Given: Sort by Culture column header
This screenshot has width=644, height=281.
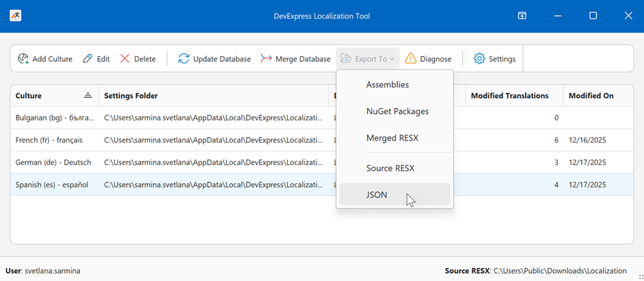Looking at the screenshot, I should pyautogui.click(x=55, y=96).
